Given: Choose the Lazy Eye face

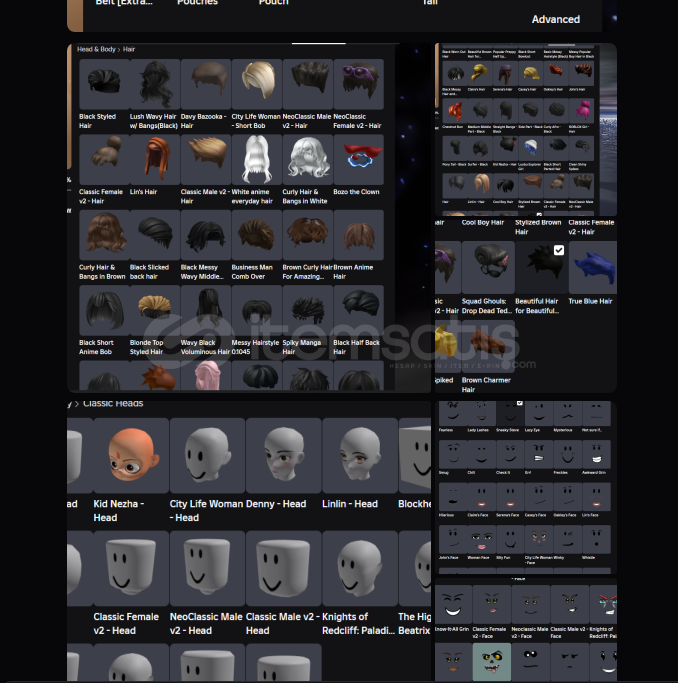Looking at the screenshot, I should click(x=539, y=413).
